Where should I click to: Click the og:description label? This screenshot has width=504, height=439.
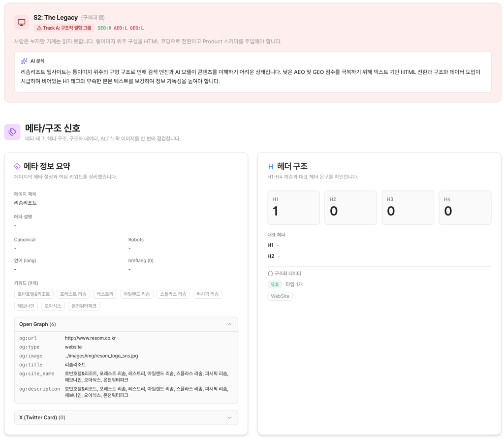click(39, 389)
